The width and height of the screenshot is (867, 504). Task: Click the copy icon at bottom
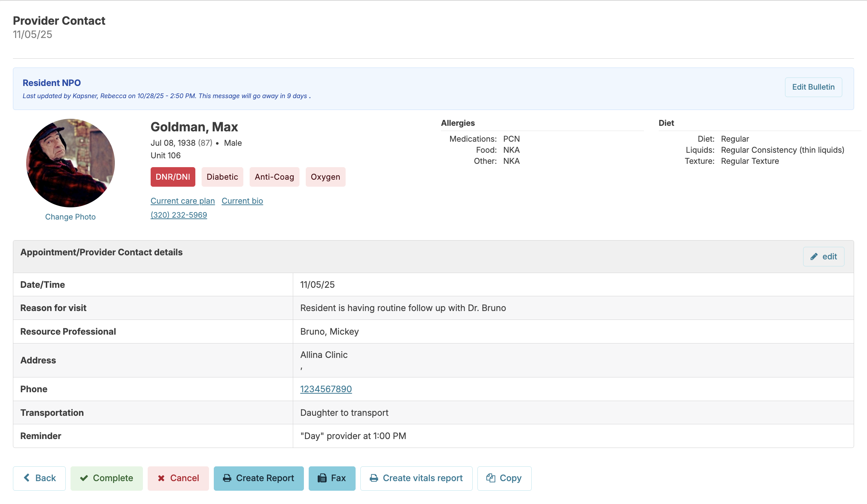point(490,478)
